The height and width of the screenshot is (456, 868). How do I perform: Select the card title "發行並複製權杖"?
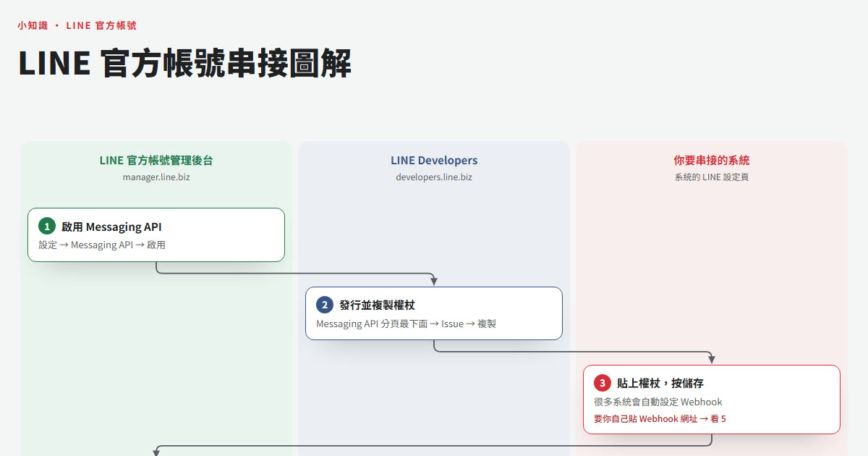click(x=377, y=305)
